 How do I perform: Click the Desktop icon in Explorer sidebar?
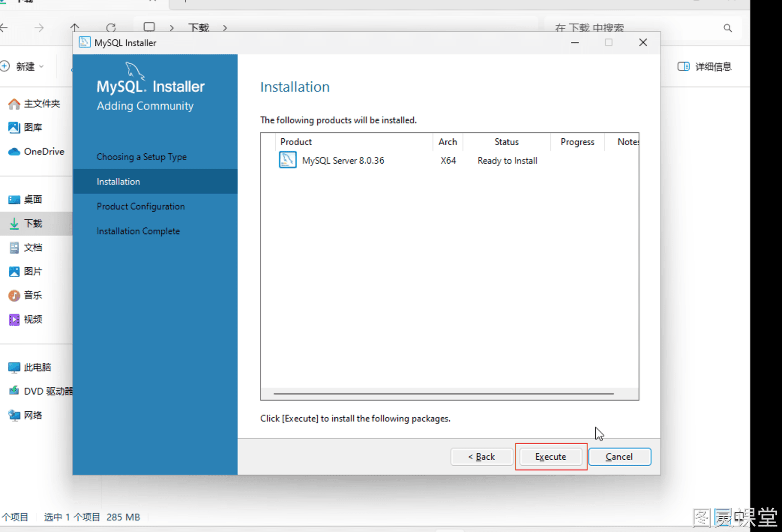point(14,199)
